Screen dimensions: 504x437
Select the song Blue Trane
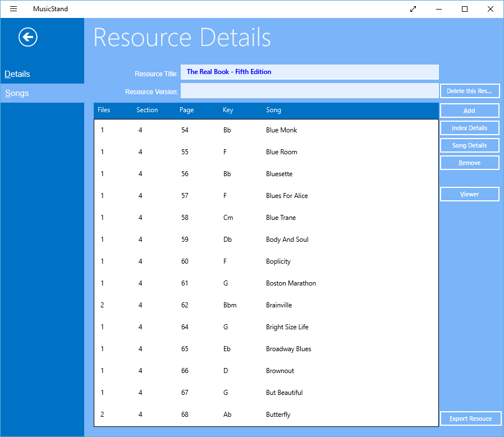[266, 218]
